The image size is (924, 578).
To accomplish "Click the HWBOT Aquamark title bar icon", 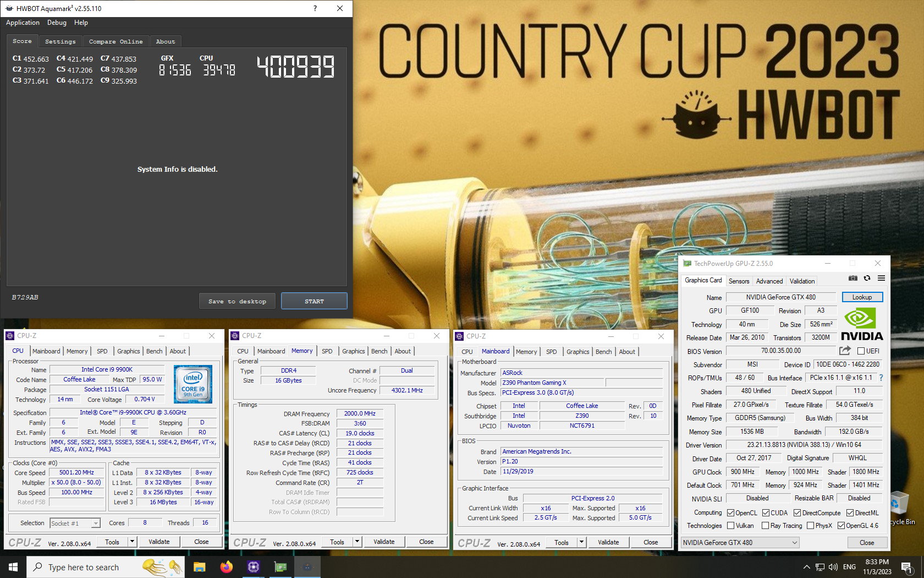I will point(9,8).
